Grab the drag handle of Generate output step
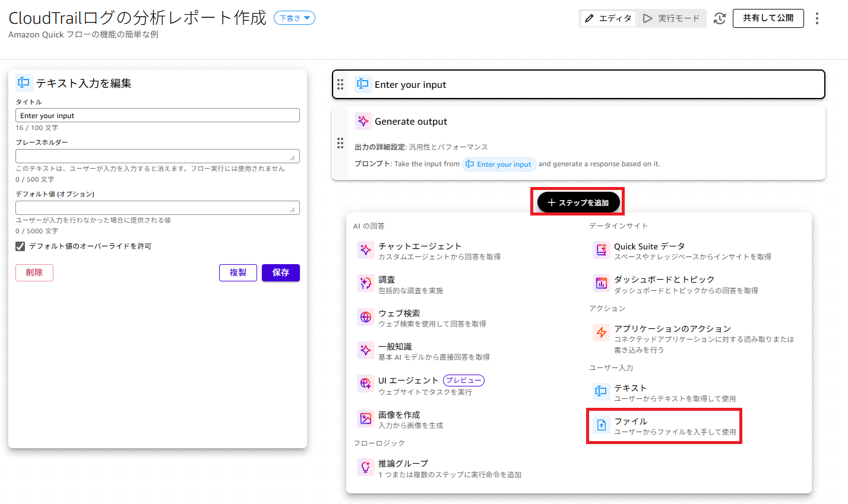 [340, 143]
